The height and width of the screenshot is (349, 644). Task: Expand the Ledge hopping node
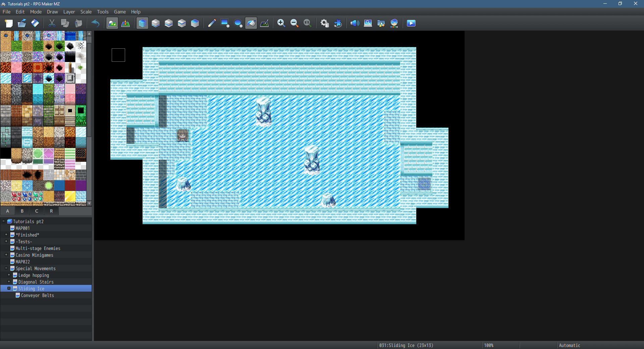tap(9, 275)
